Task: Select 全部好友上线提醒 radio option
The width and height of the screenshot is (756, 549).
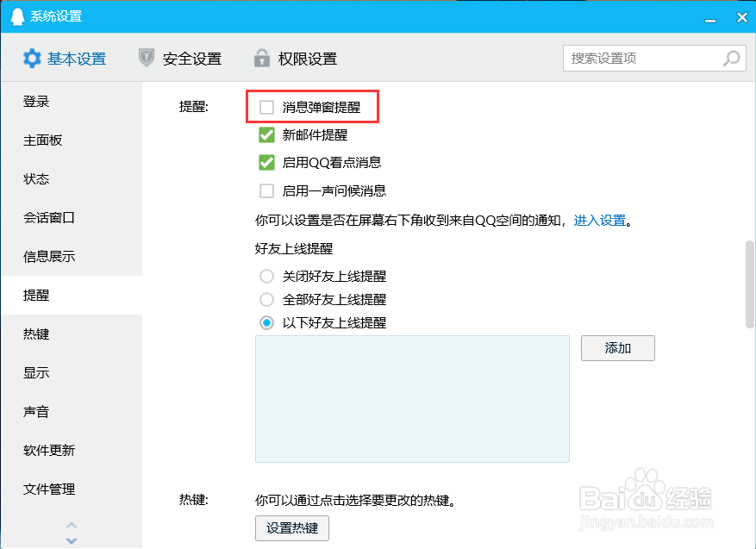Action: (266, 299)
